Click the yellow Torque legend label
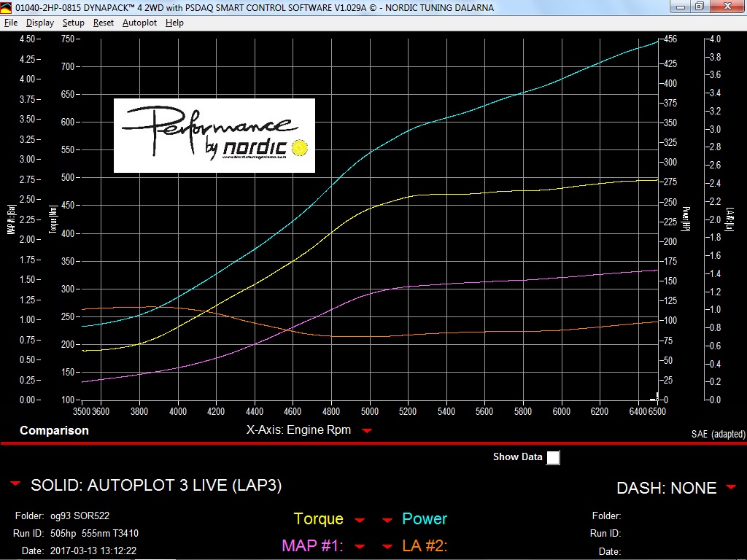Viewport: 747px width, 560px height. (318, 519)
